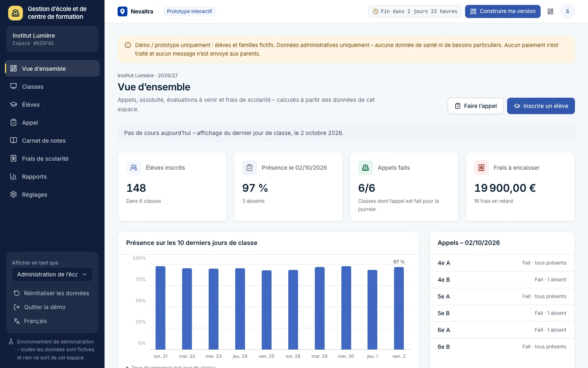The height and width of the screenshot is (368, 588).
Task: Click the countdown 'Fin dans 2 jours 23 heures'
Action: [x=415, y=11]
